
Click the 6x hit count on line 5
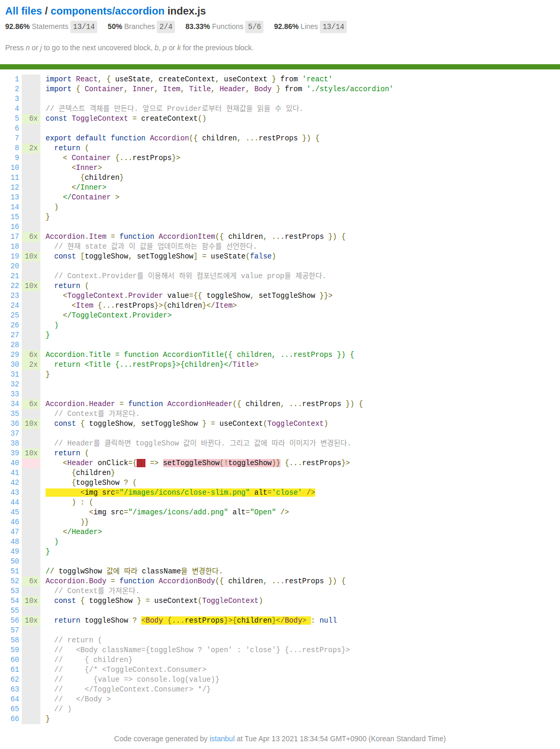coord(31,119)
